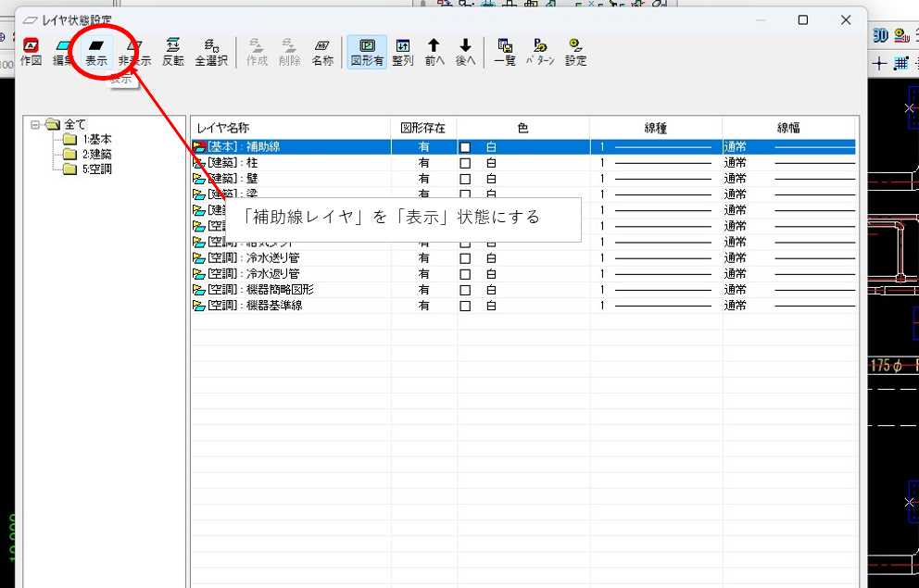919x588 pixels.
Task: Select the [空調]:機器基準線 layer
Action: pos(523,306)
